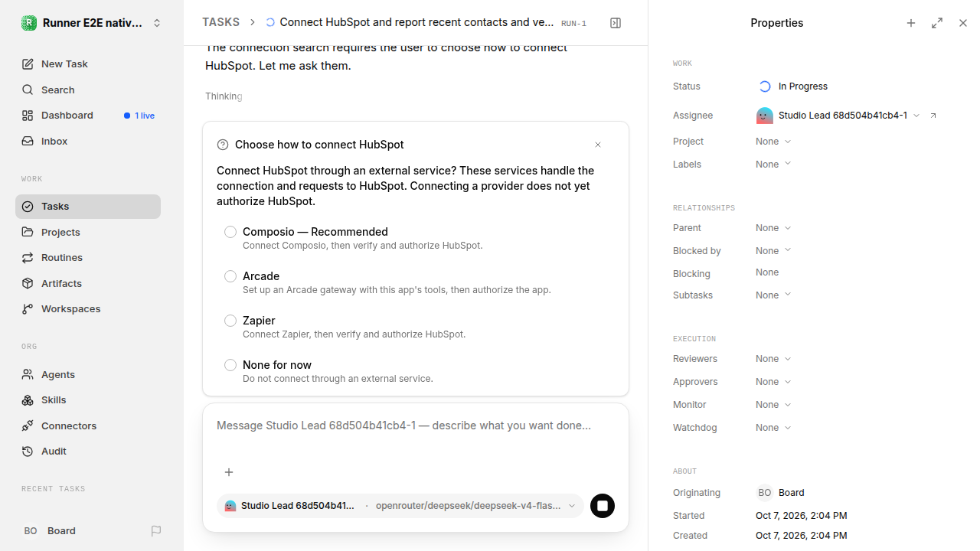Click the Audit history icon
Screen dimensions: 980x551
[x=28, y=451]
